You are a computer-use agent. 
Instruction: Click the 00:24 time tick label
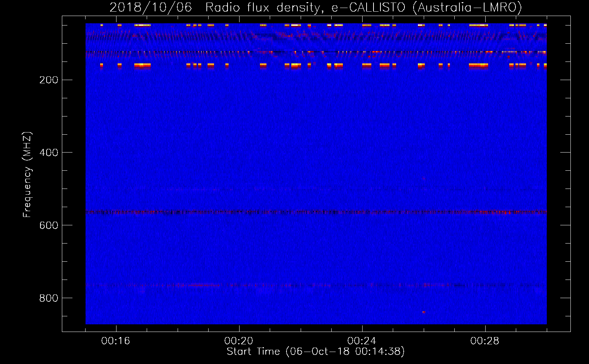(362, 341)
